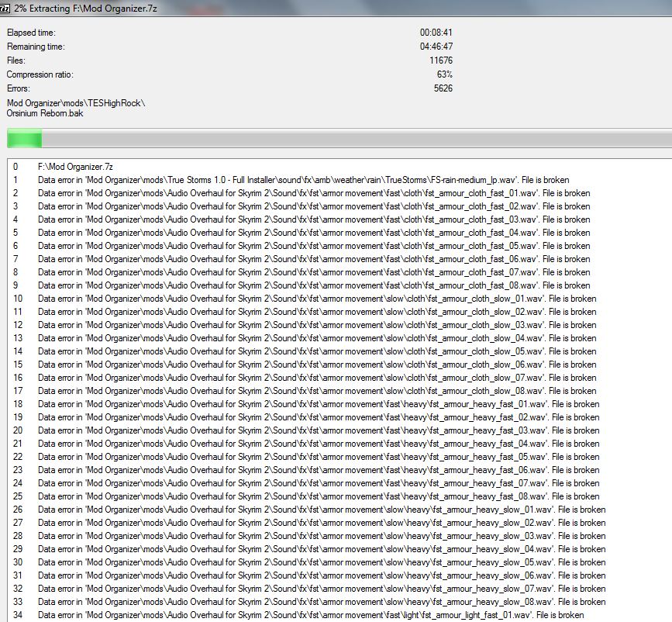Select the current path "Mod Organizer\mods\TESHighRock\"

pyautogui.click(x=76, y=103)
